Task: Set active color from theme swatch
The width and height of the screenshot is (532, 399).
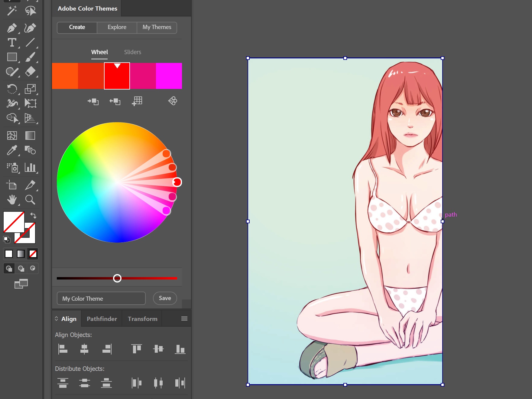Action: click(x=115, y=101)
